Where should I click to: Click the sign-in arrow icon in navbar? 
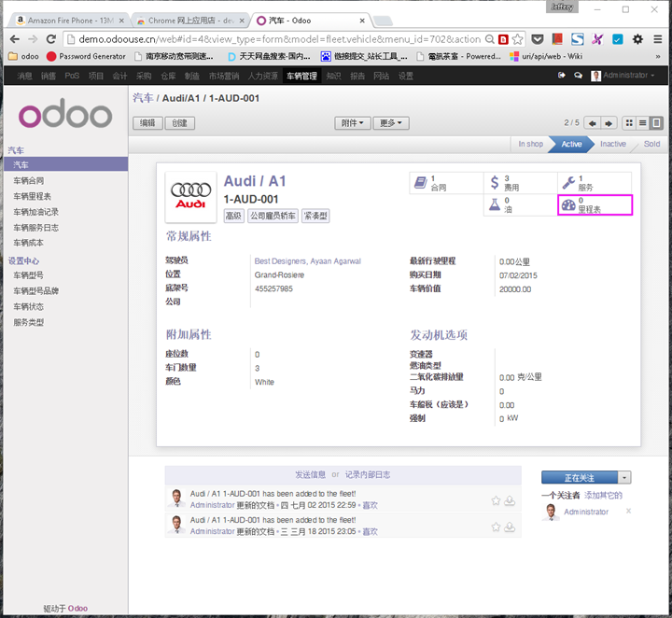[x=562, y=76]
